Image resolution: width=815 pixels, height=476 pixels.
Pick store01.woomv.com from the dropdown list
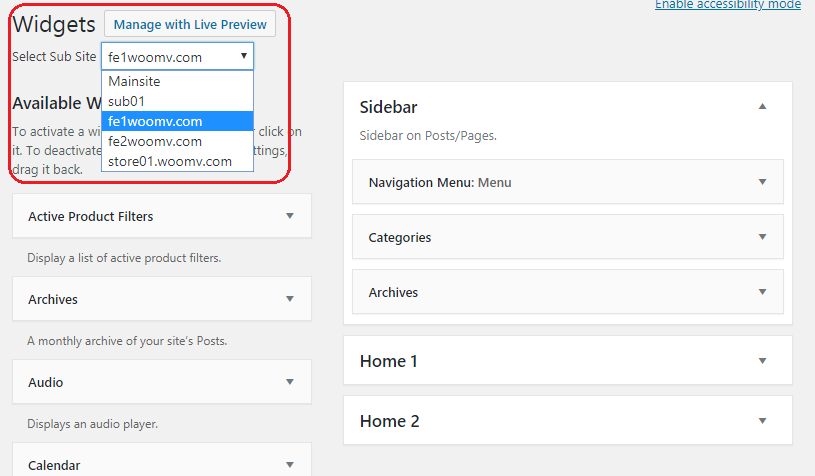click(170, 161)
